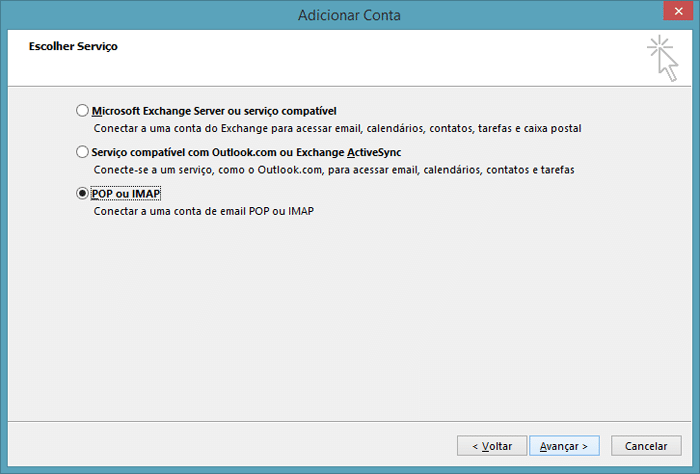Click the 'Escolher Serviço' heading
The image size is (700, 474).
click(73, 46)
